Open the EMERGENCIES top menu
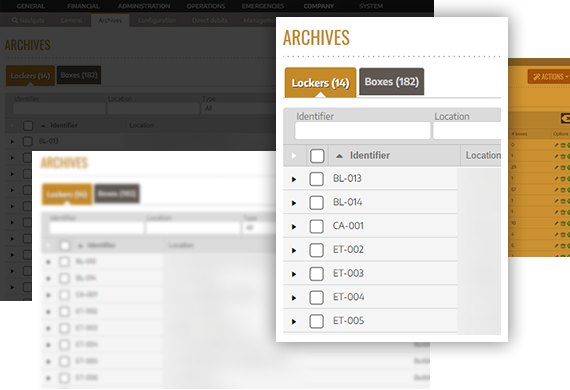 click(263, 6)
